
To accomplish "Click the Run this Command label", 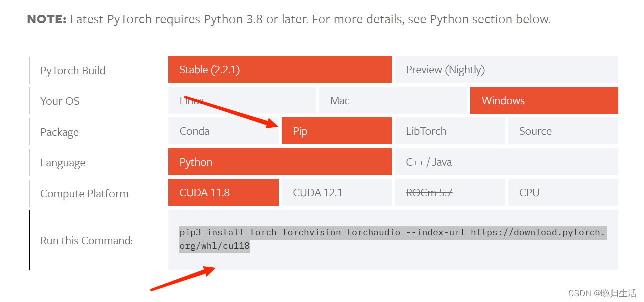I will [86, 240].
